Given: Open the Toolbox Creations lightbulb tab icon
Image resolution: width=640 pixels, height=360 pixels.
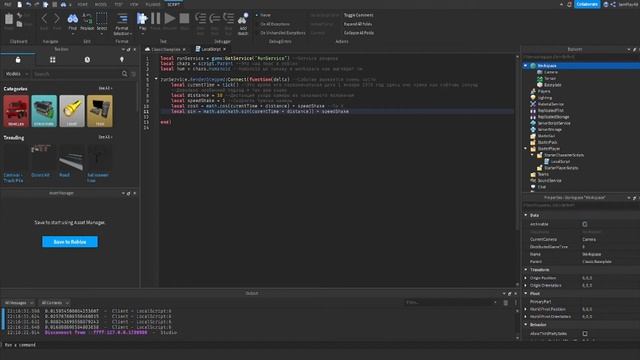Looking at the screenshot, I should coord(122,60).
